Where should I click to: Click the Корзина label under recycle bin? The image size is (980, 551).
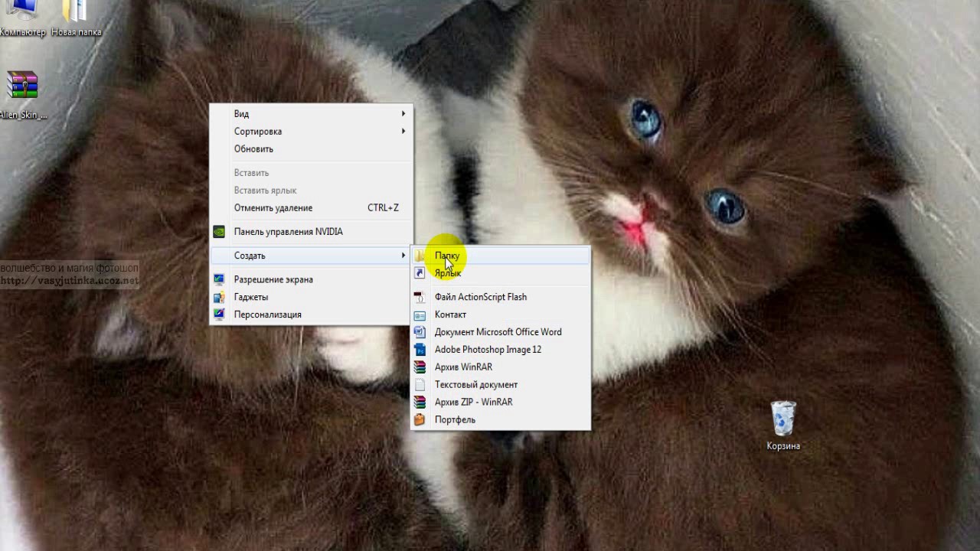coord(783,446)
